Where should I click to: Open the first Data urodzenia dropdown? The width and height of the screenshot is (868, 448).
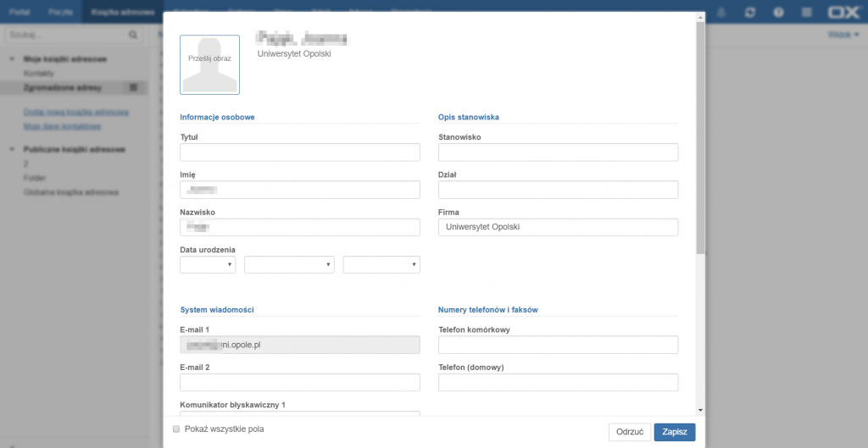pyautogui.click(x=208, y=265)
